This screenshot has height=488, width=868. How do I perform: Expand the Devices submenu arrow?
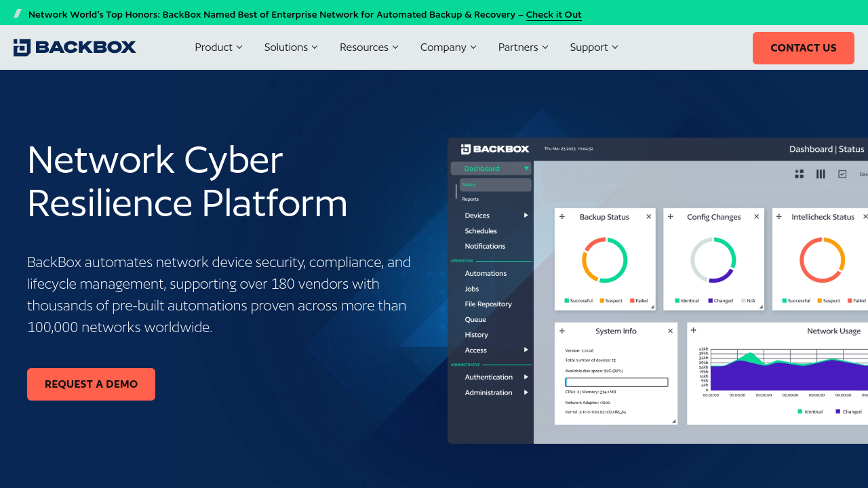click(526, 216)
